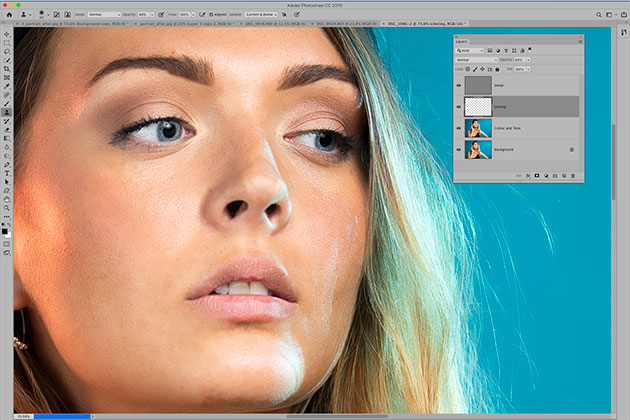Select the History Brush tool
Screen dimensions: 630x420
tap(7, 121)
